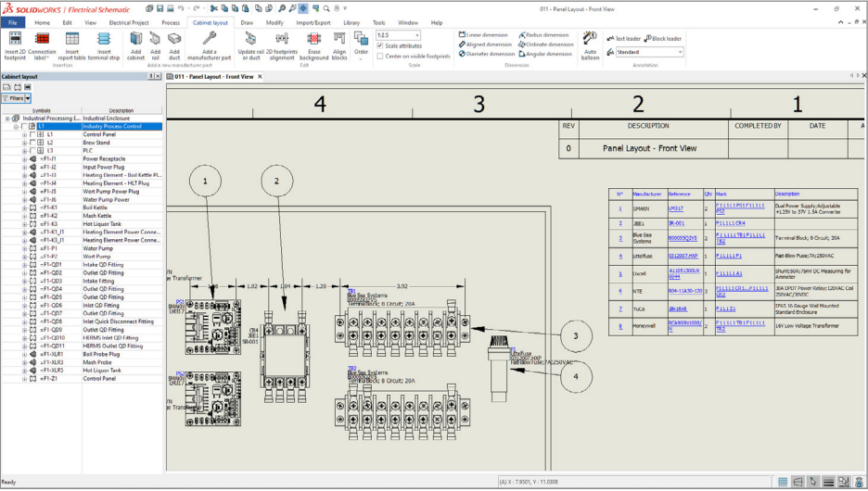Click BOM item number 3 link

(620, 238)
